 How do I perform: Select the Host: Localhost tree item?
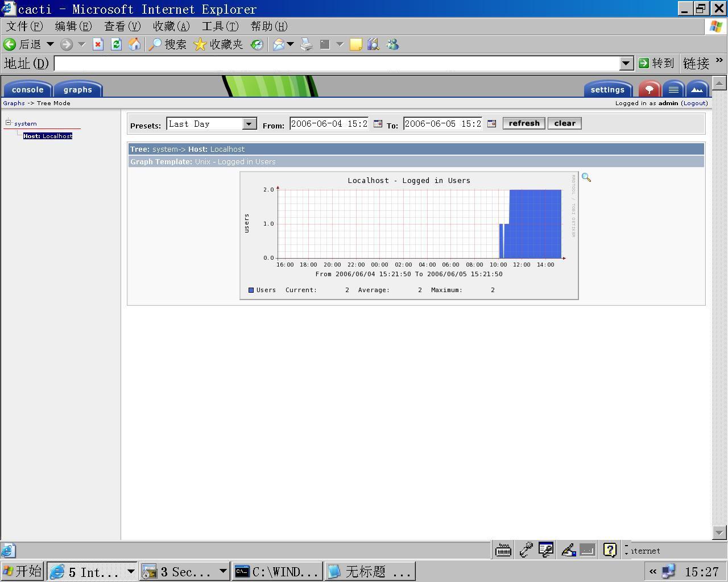pos(48,136)
